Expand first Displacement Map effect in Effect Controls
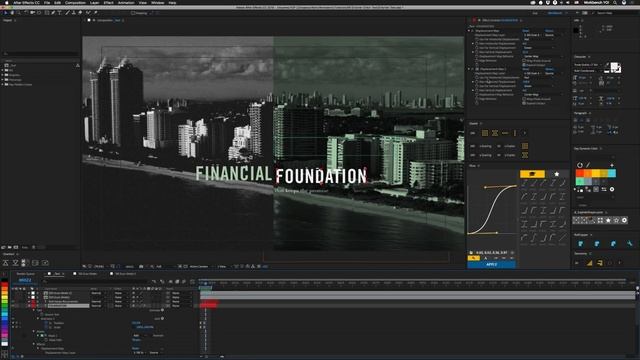The image size is (640, 360). pos(469,31)
